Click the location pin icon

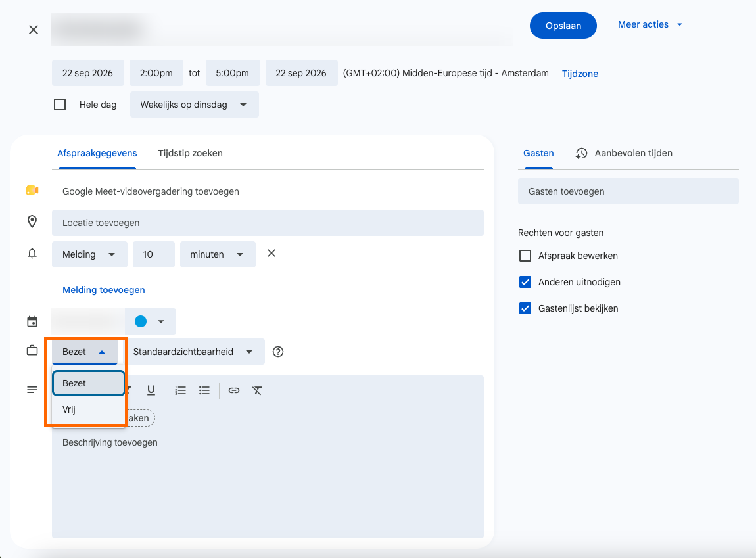(x=32, y=221)
